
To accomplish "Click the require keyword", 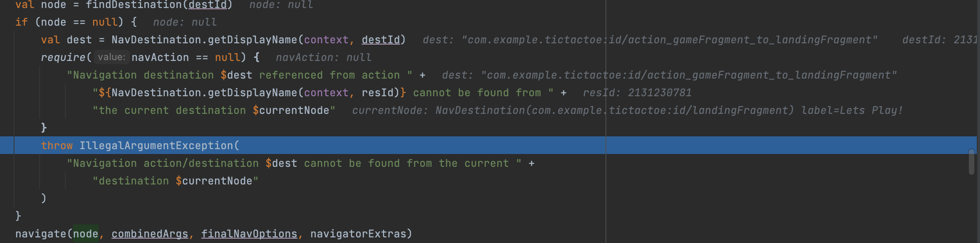I will [x=63, y=57].
